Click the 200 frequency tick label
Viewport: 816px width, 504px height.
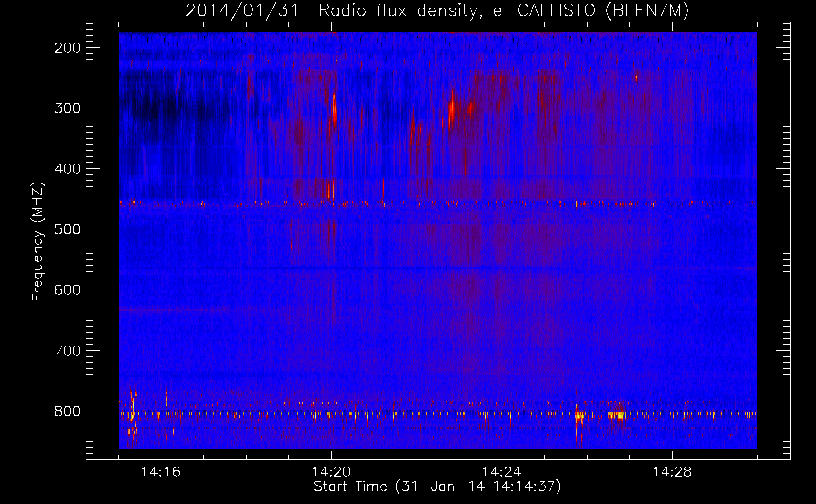pos(68,48)
